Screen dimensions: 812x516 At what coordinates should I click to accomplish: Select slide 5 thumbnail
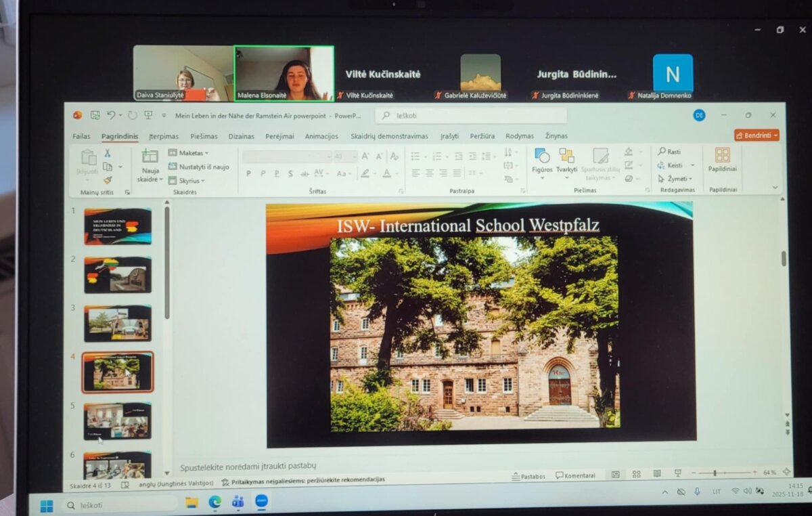(117, 421)
